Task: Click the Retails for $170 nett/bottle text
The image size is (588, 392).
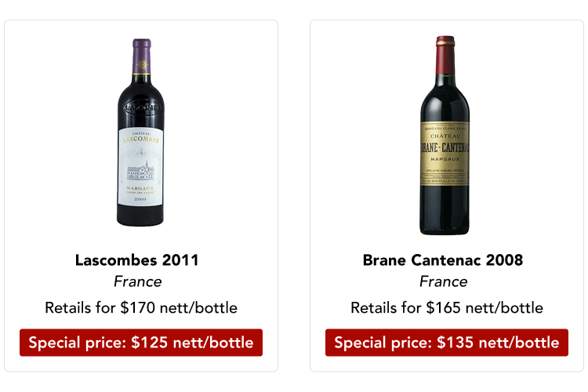Action: 141,307
